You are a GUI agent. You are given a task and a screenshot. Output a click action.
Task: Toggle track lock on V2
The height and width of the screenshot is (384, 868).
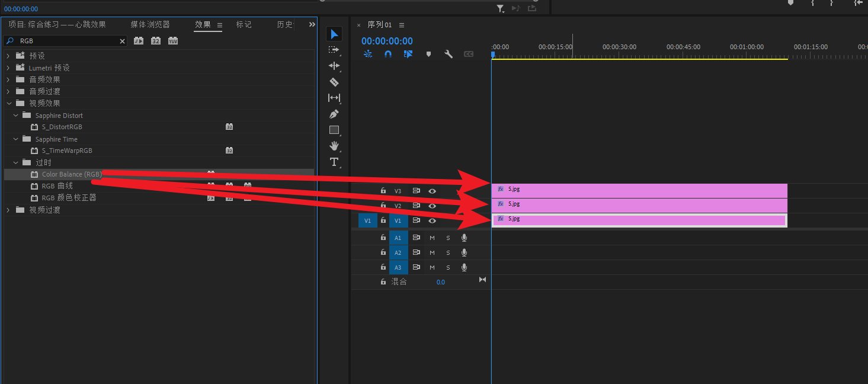click(383, 206)
